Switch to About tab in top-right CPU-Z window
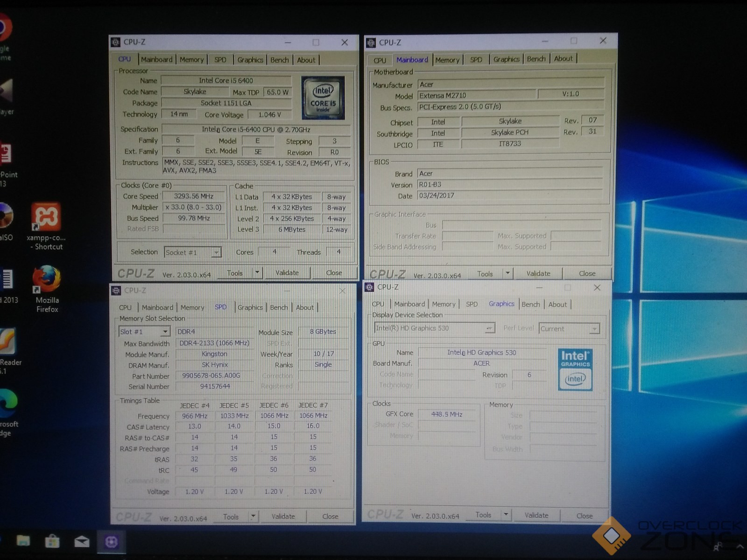 (563, 59)
